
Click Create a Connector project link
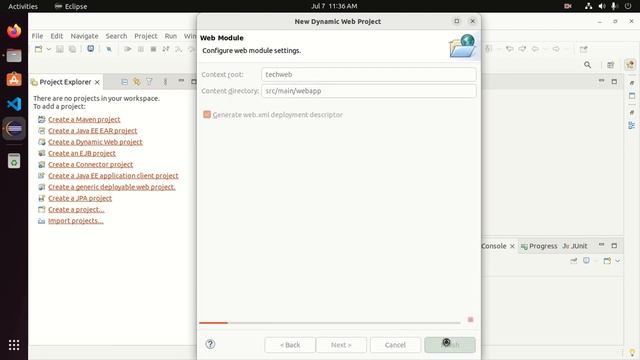91,164
